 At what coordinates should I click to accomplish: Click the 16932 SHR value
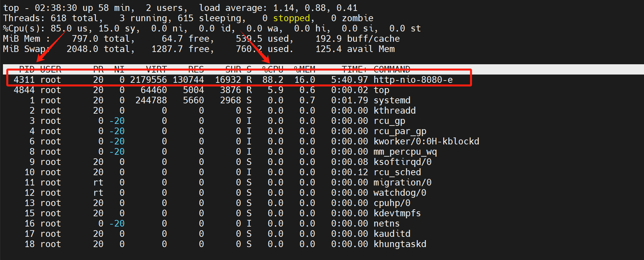[228, 80]
